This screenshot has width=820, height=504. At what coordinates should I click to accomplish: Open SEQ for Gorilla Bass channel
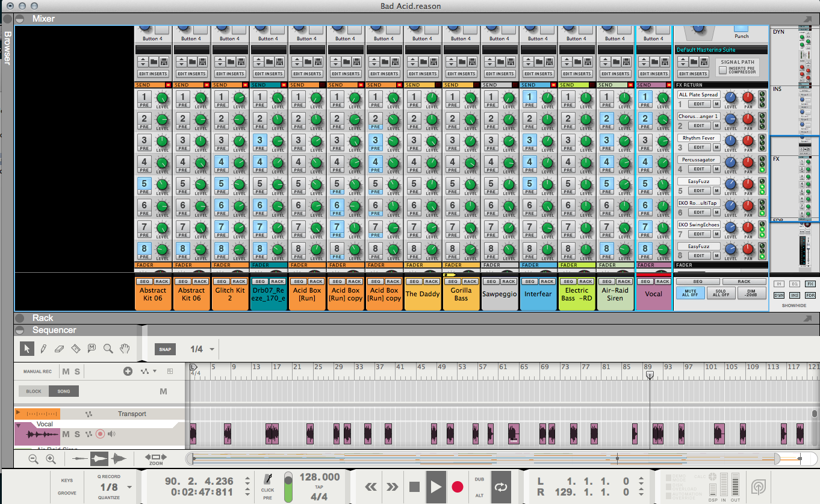[x=452, y=281]
